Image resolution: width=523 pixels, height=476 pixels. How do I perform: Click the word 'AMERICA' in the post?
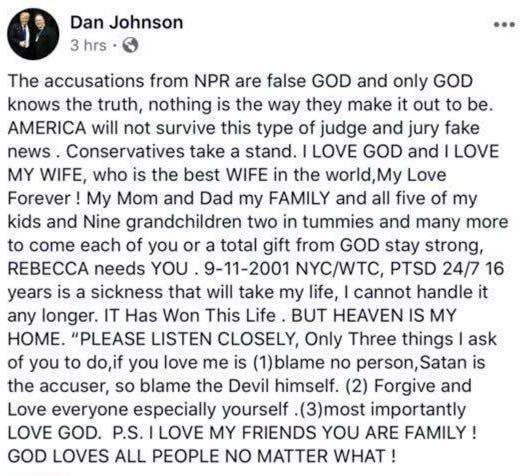(x=47, y=128)
